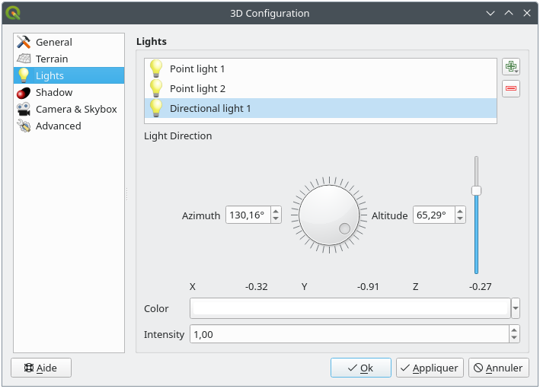Image resolution: width=540 pixels, height=392 pixels.
Task: Click the QGIS logo in title bar
Action: (x=13, y=13)
